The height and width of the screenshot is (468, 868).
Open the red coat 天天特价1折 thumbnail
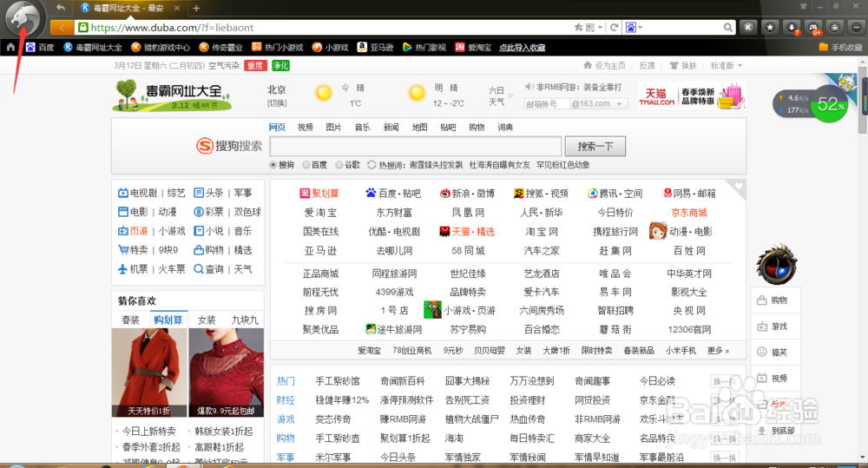(x=149, y=372)
